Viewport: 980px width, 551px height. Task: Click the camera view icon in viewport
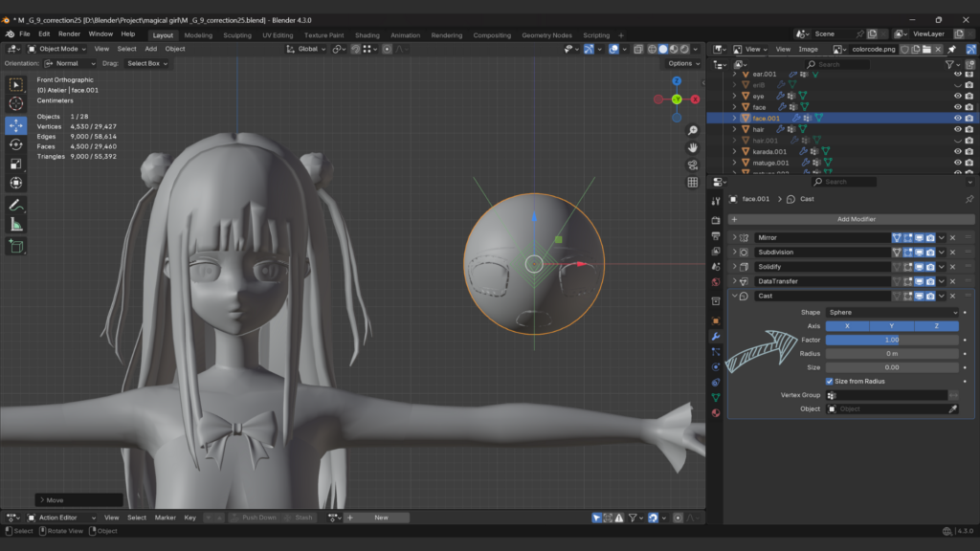(693, 165)
